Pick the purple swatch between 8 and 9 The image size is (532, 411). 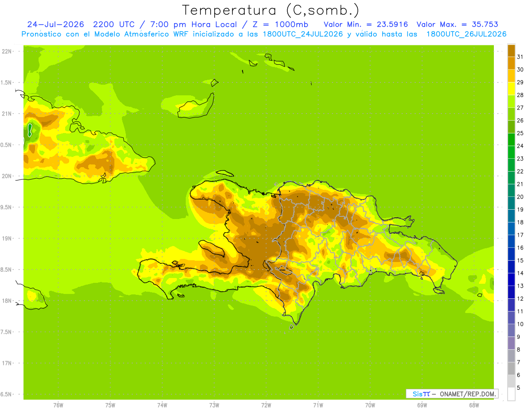tap(511, 343)
